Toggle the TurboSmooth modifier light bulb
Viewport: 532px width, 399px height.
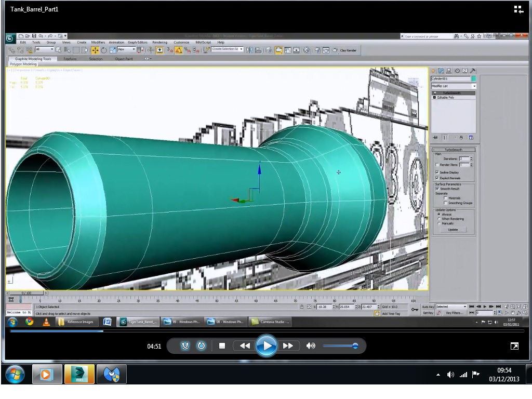coord(435,93)
